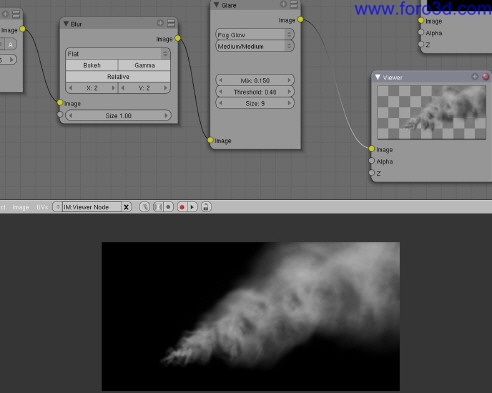Toggle the Viewer node preview sphere icon
The width and height of the screenshot is (492, 393).
click(x=475, y=77)
